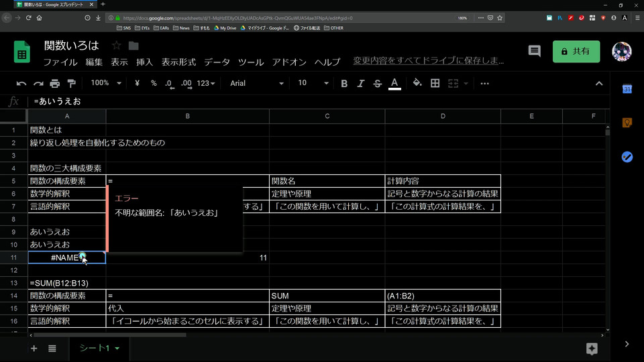Viewport: 644px width, 362px height.
Task: Click the 変更内容をすべてドライブに保存 link
Action: click(x=429, y=61)
